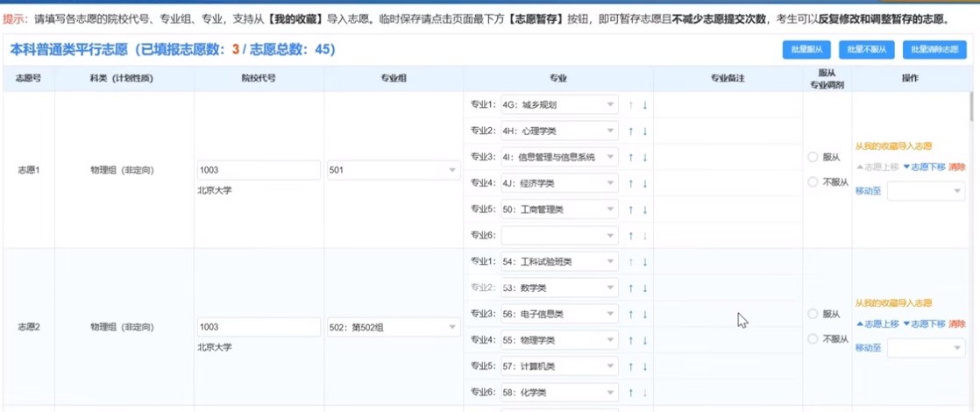Screen dimensions: 980x412
Task: Expand 专业组 dropdown showing 502：第502组
Action: tap(393, 327)
